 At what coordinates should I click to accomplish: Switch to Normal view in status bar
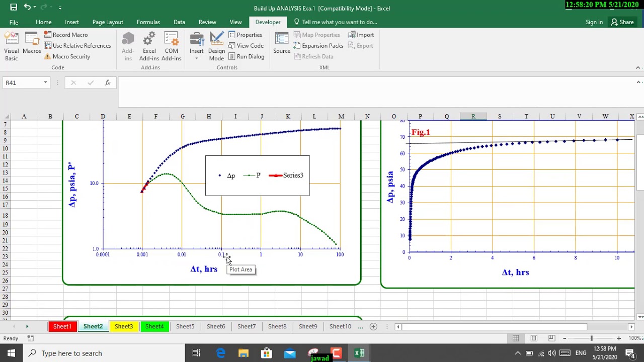click(x=516, y=338)
